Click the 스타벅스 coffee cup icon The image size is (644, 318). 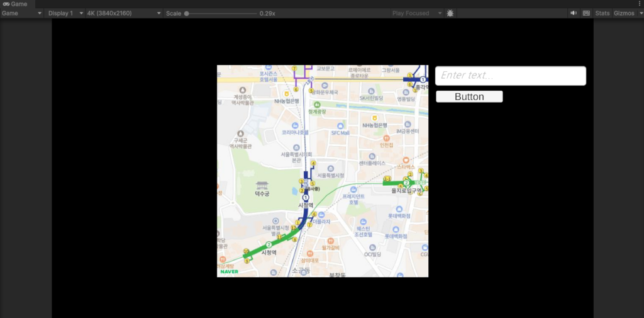coord(406,159)
